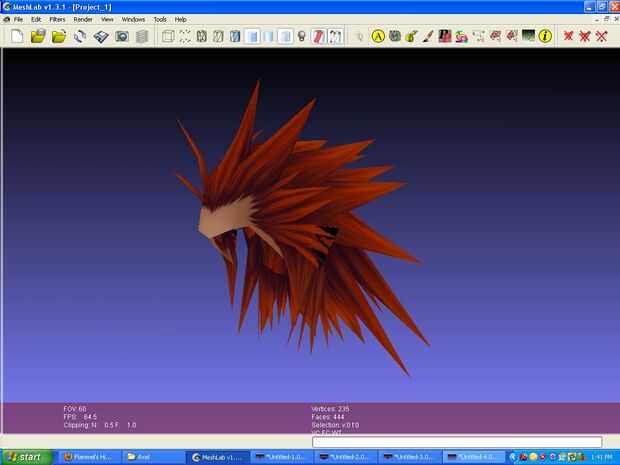Enable hidden lines render mode
The height and width of the screenshot is (465, 620).
tap(218, 37)
